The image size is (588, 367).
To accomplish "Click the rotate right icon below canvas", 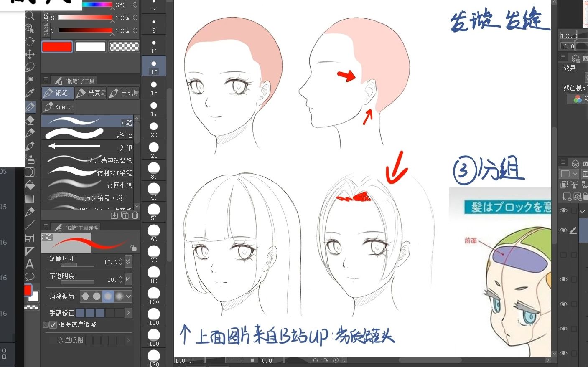I will [325, 360].
